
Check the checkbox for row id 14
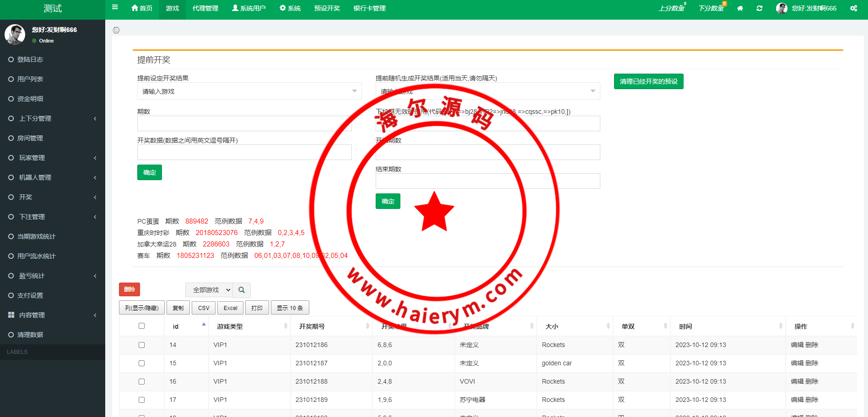141,345
